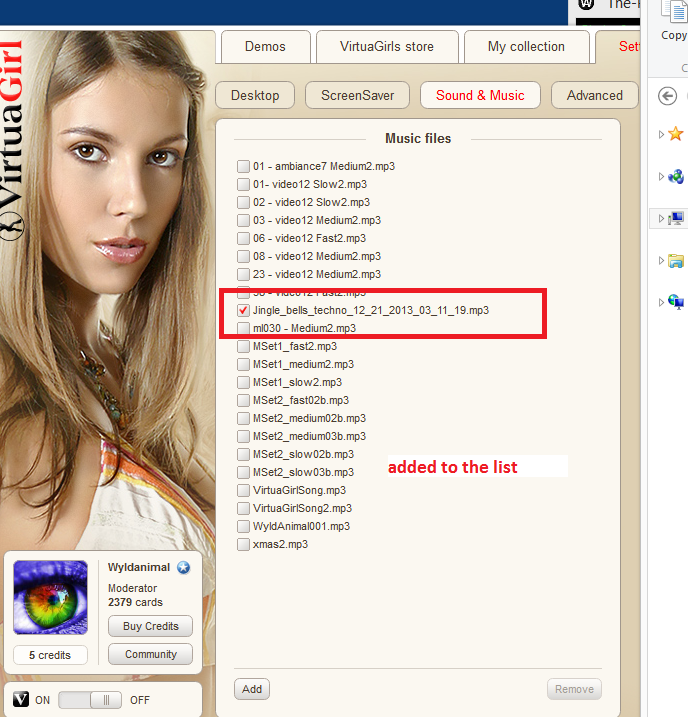Open the Desktop settings sub-tab
688x717 pixels.
pyautogui.click(x=255, y=95)
